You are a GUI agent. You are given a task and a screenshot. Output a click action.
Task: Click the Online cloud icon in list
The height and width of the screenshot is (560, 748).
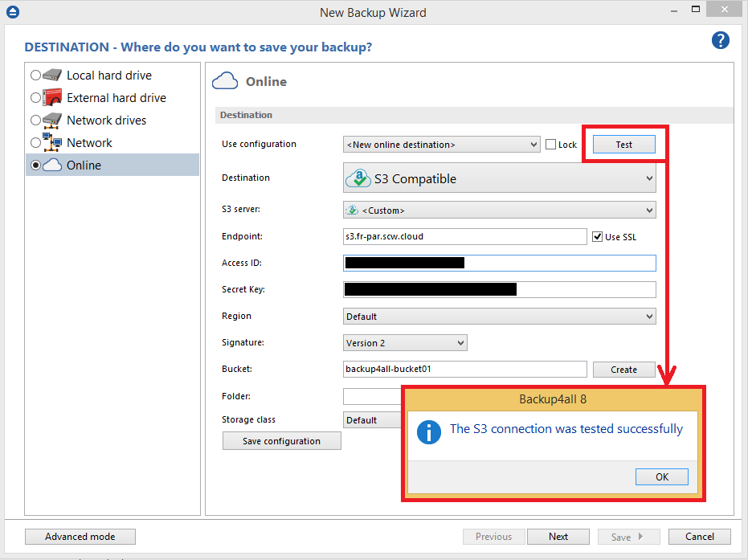(52, 165)
